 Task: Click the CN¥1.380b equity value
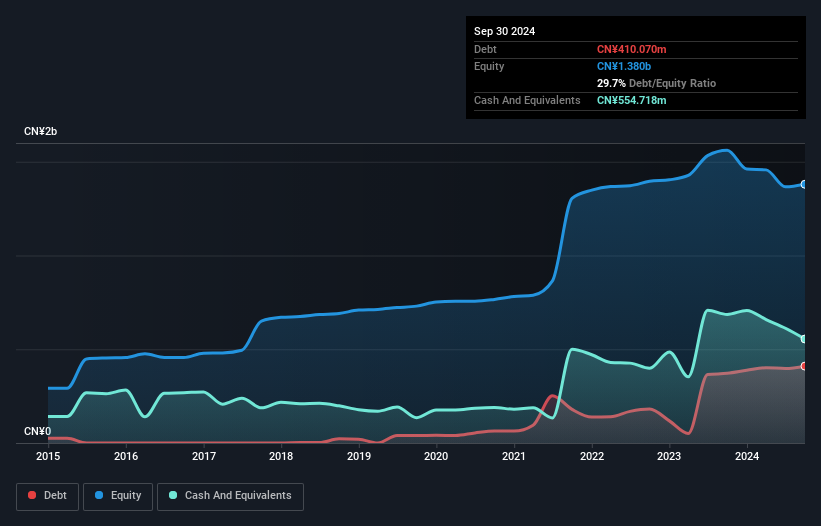[624, 66]
